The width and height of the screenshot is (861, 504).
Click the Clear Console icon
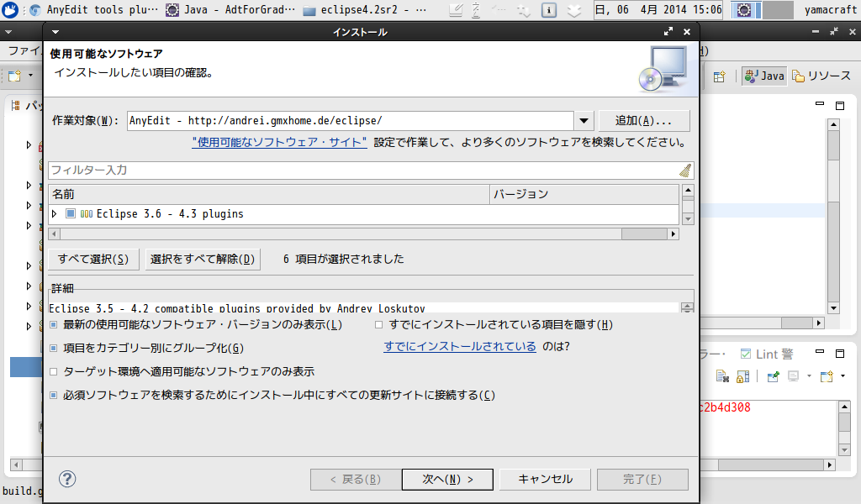pyautogui.click(x=722, y=376)
